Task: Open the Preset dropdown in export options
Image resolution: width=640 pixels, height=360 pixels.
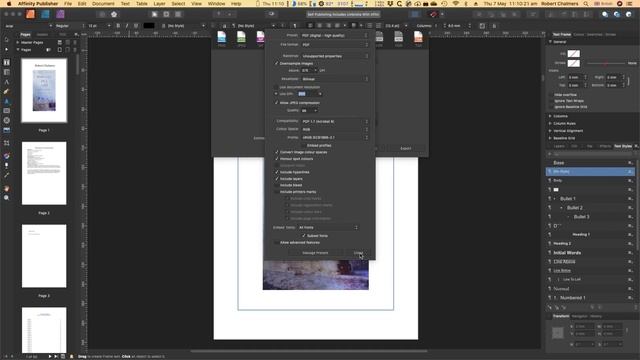Action: point(335,36)
